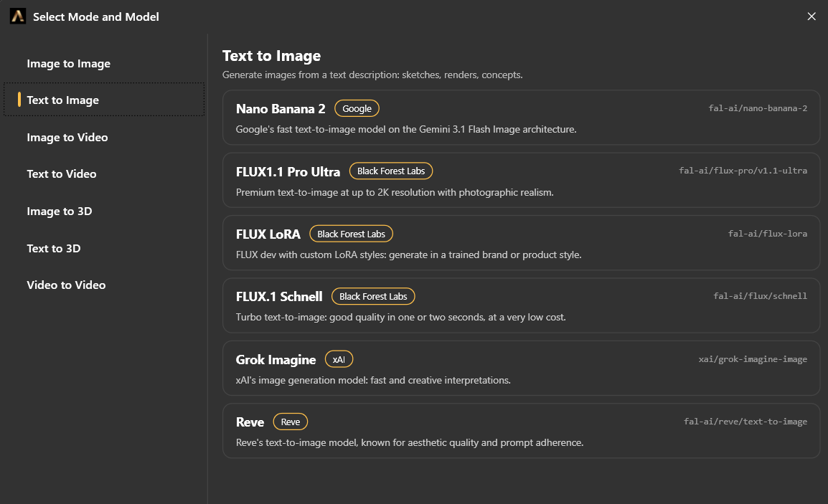Click the Google provider badge
Image resolution: width=828 pixels, height=504 pixels.
(x=357, y=108)
